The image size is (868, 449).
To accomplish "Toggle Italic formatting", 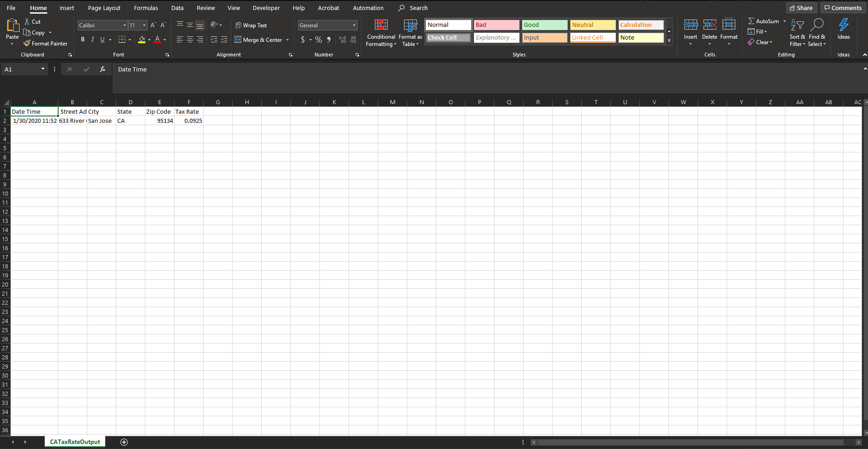I will (x=93, y=40).
